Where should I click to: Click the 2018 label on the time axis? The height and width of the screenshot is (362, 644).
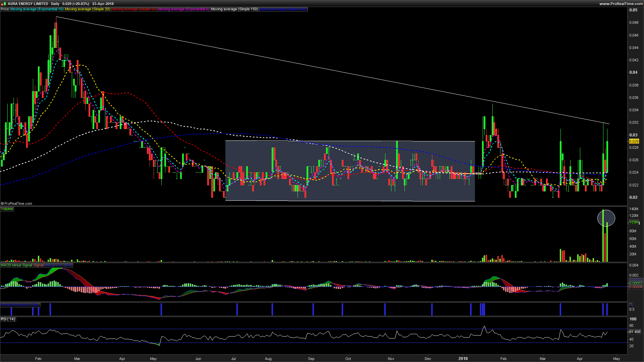click(463, 359)
